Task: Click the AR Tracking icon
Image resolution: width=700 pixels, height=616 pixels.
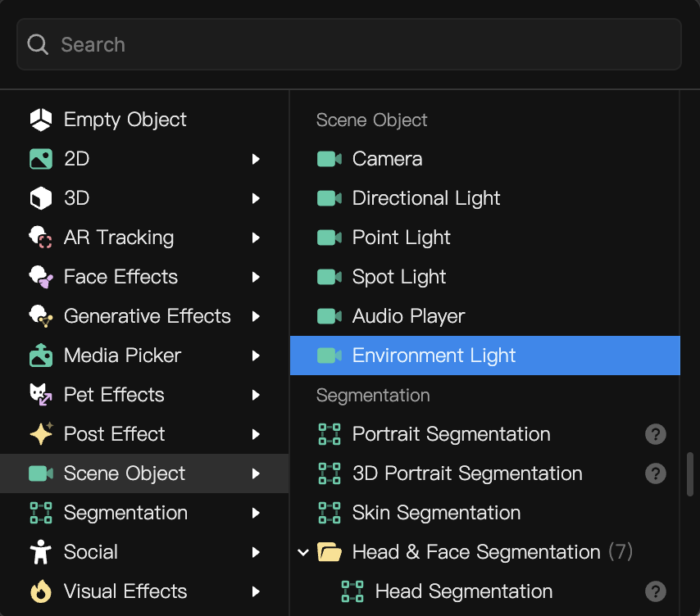Action: pyautogui.click(x=41, y=238)
